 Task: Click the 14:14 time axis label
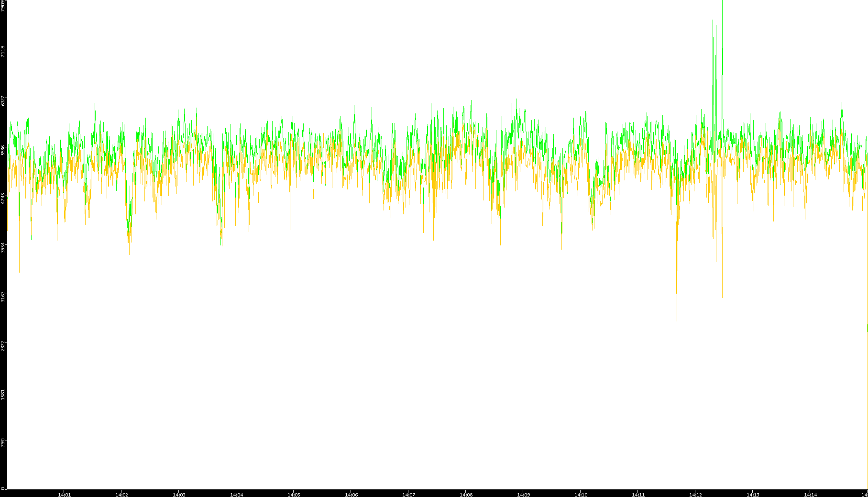tap(810, 494)
